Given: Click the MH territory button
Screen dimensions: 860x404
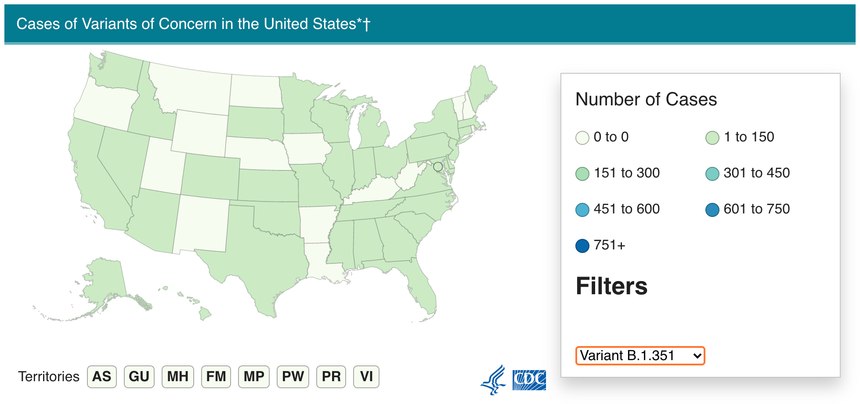Looking at the screenshot, I should 178,377.
